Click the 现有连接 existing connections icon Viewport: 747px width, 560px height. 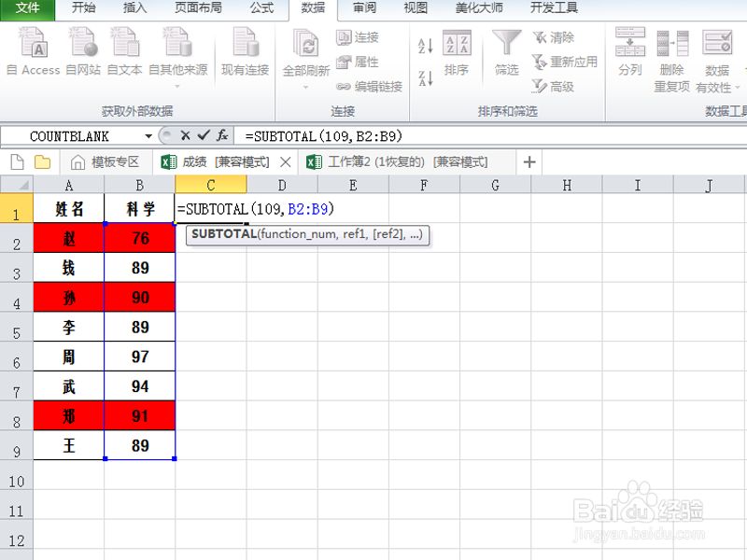tap(246, 42)
